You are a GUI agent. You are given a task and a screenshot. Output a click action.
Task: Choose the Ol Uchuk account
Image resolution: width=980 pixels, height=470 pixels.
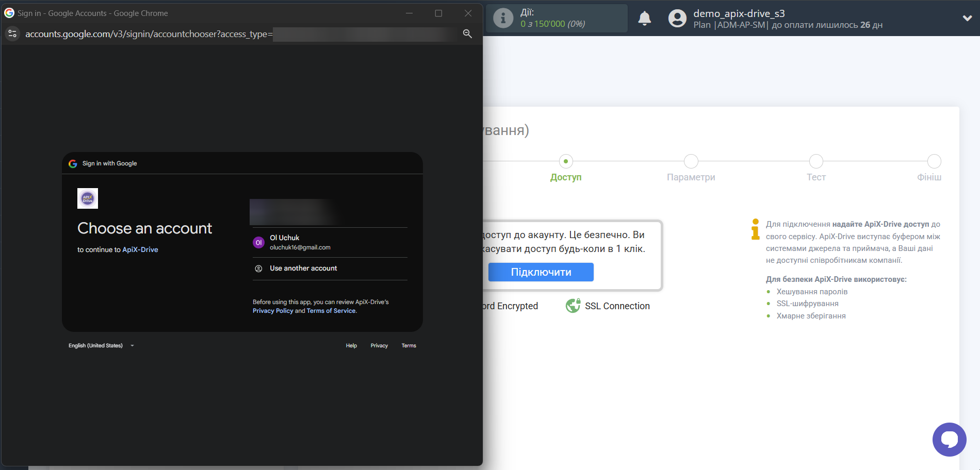click(x=330, y=242)
